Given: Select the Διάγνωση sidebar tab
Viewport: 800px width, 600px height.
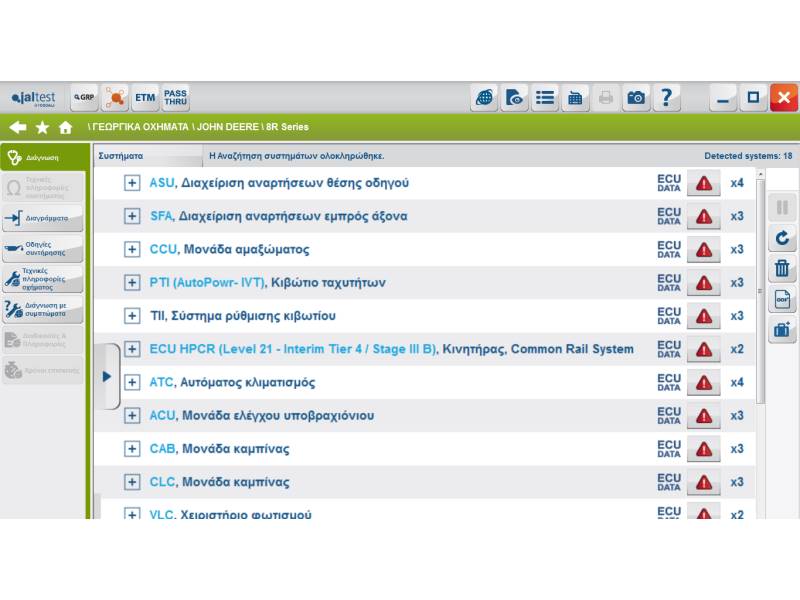Looking at the screenshot, I should pyautogui.click(x=43, y=157).
